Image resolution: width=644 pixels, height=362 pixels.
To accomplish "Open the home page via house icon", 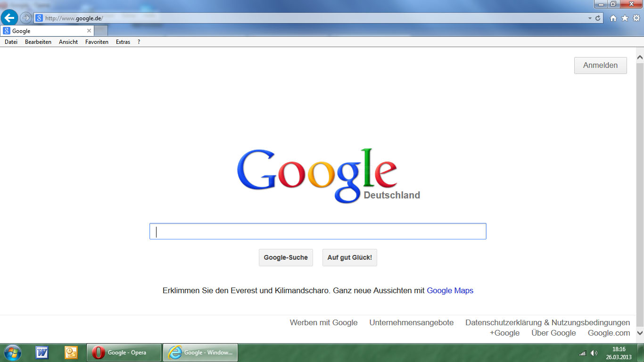I will click(x=613, y=18).
